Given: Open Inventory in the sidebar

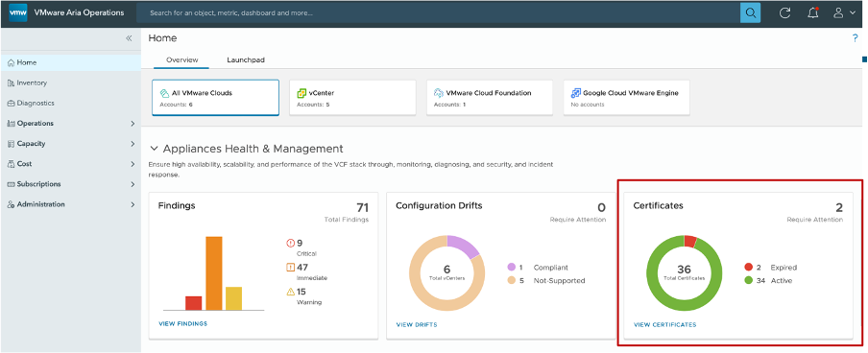Looking at the screenshot, I should pos(71,83).
